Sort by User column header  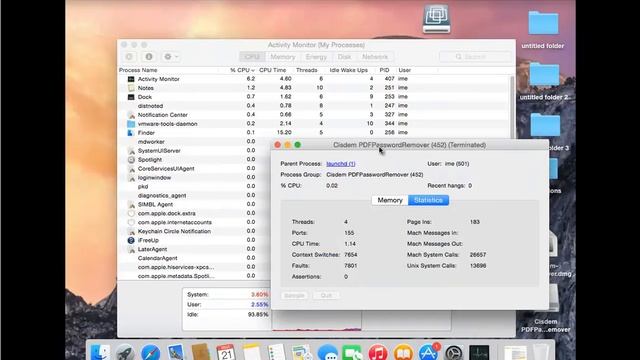tap(404, 70)
